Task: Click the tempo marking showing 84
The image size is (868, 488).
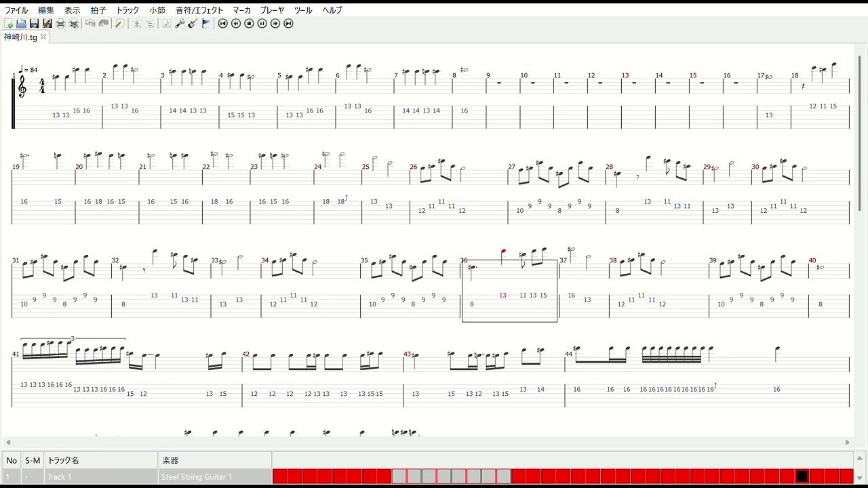Action: (x=29, y=70)
